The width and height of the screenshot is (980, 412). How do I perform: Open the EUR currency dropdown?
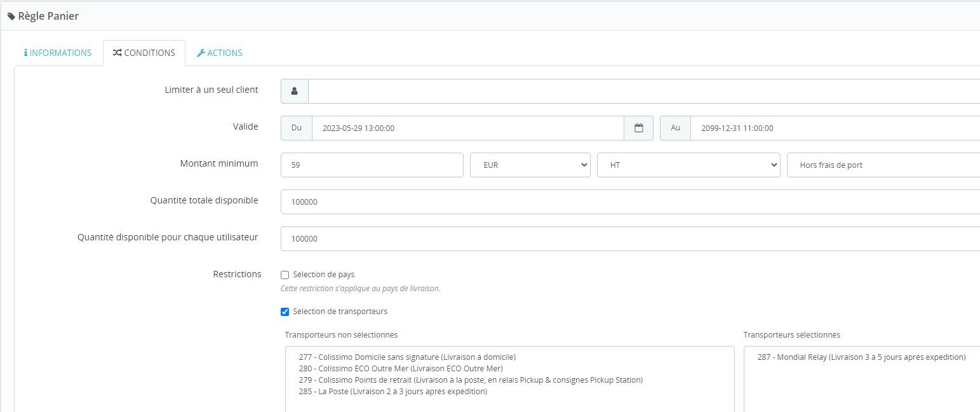click(530, 165)
